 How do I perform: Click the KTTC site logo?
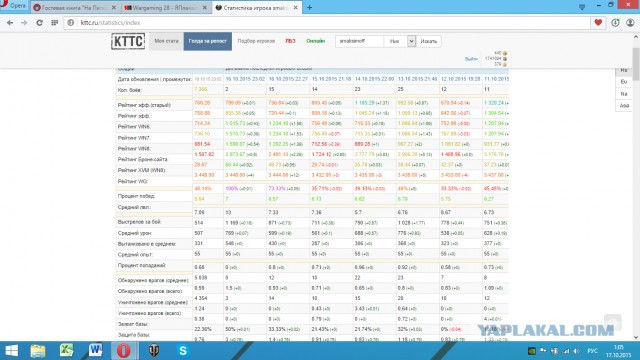[128, 41]
